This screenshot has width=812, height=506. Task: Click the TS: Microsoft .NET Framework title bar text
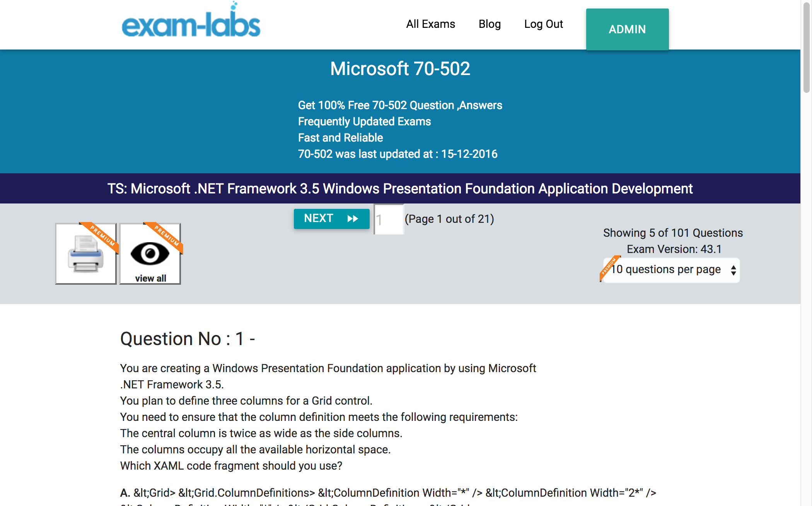point(400,189)
